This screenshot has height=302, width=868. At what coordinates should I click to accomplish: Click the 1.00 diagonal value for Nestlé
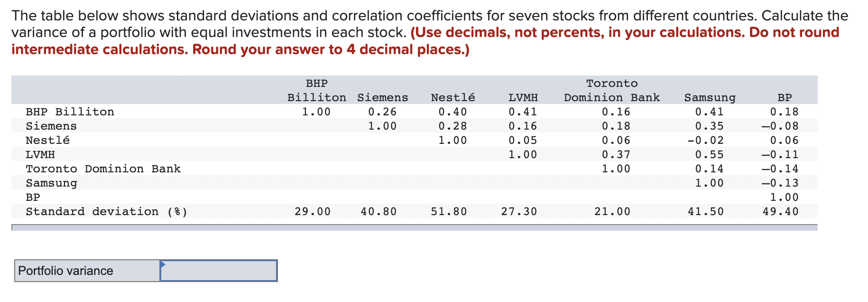(x=452, y=140)
